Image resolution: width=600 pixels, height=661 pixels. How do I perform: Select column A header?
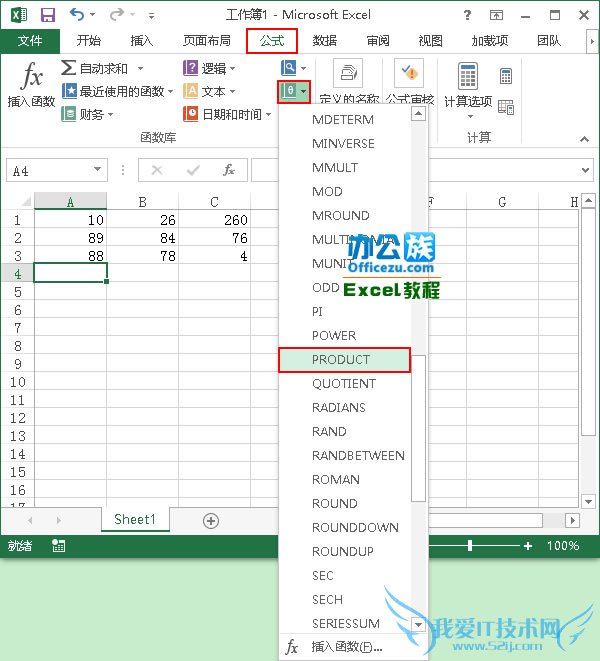click(70, 202)
